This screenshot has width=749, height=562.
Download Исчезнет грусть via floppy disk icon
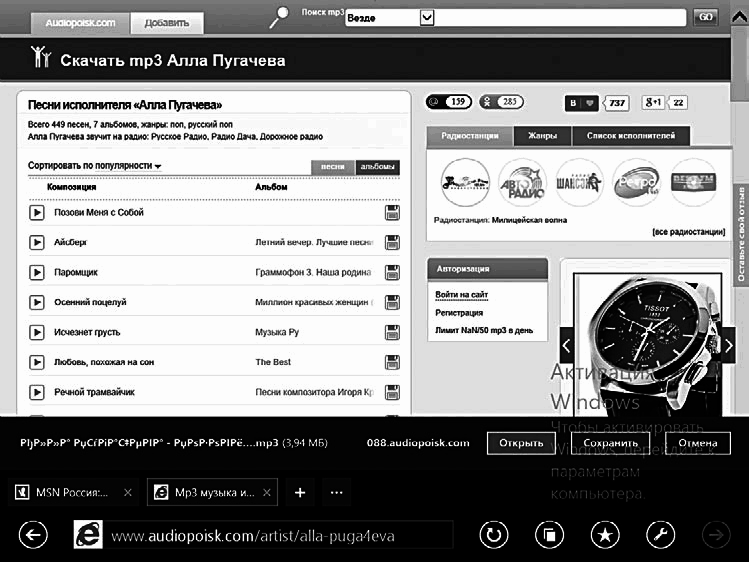tap(392, 332)
